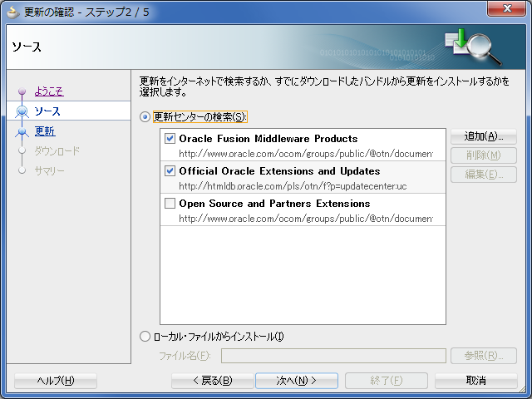This screenshot has width=532, height=399.
Task: Click the 更新 step marker icon
Action: tap(22, 131)
